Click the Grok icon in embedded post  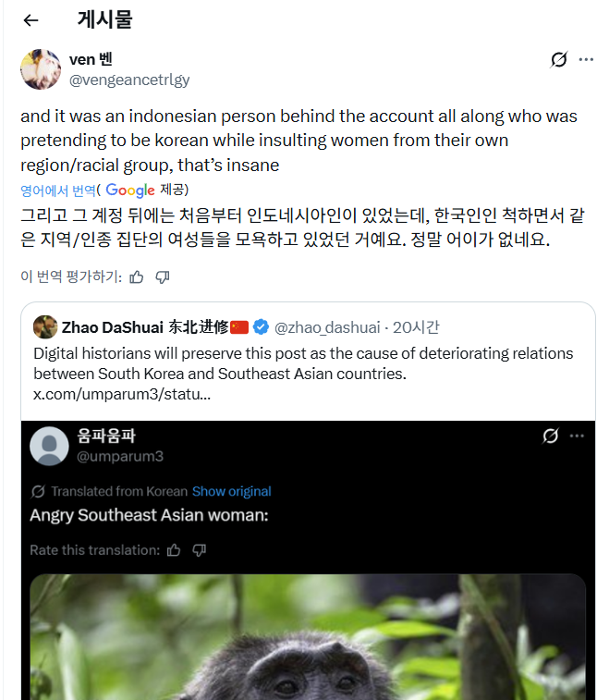550,436
